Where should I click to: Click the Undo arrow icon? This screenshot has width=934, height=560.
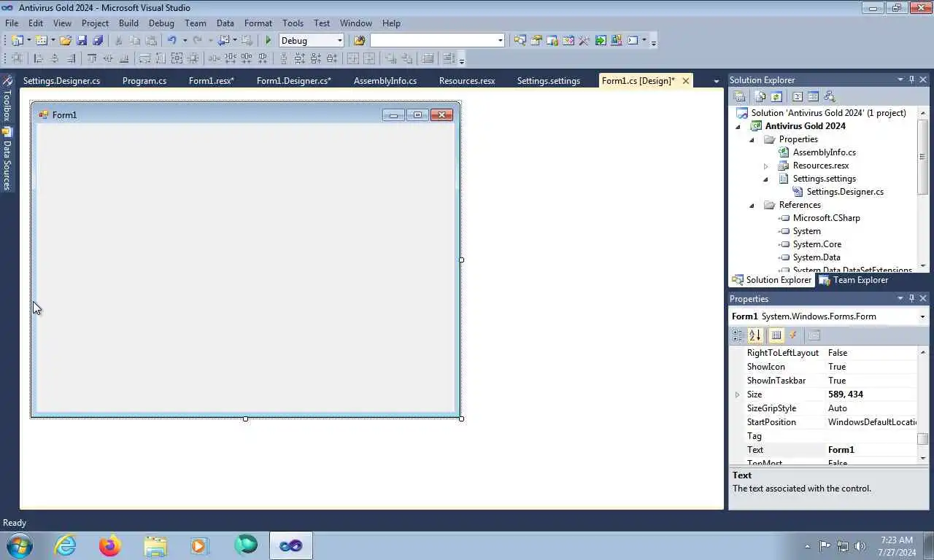click(172, 40)
